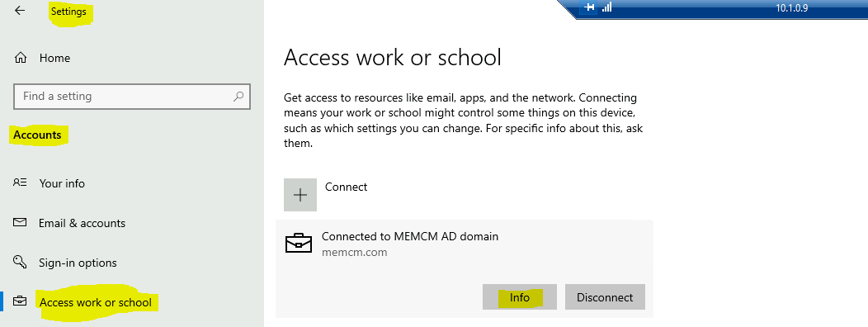
Task: Click the Home house icon
Action: (21, 58)
